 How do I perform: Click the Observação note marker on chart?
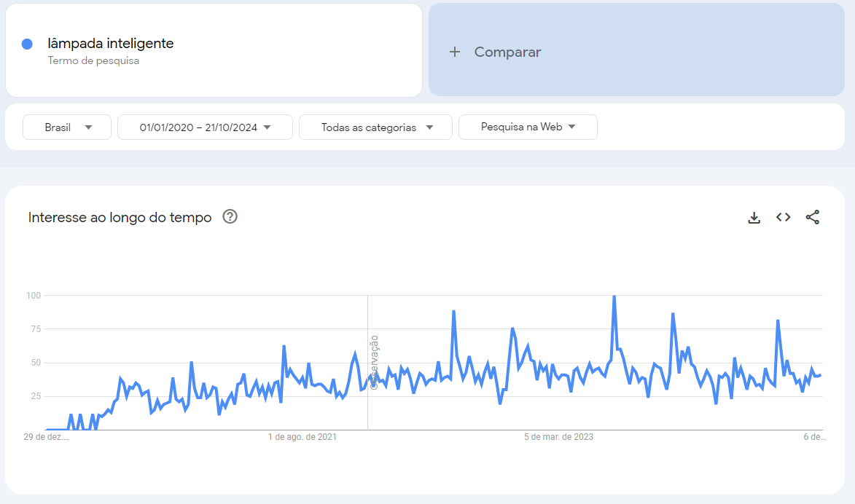[x=374, y=362]
